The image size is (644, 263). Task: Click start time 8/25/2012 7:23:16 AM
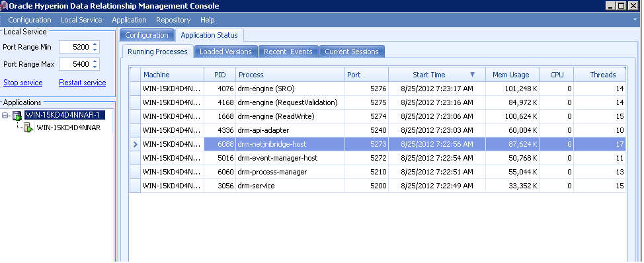pyautogui.click(x=437, y=102)
